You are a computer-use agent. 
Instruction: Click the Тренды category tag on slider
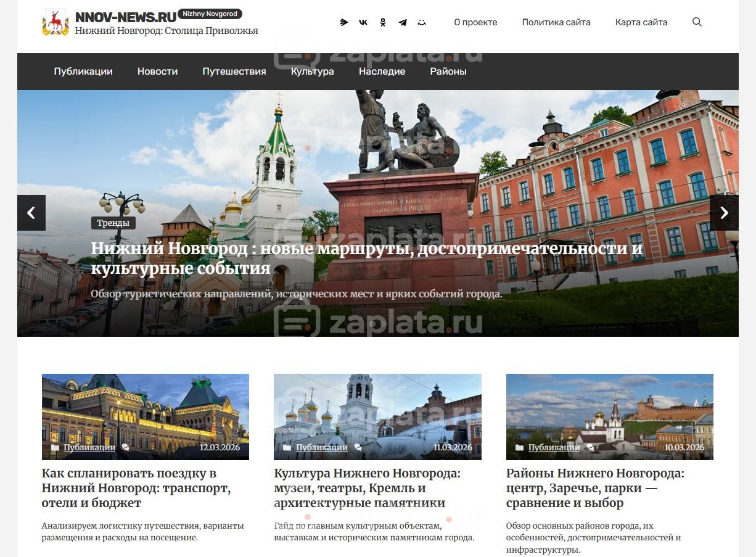tap(113, 223)
